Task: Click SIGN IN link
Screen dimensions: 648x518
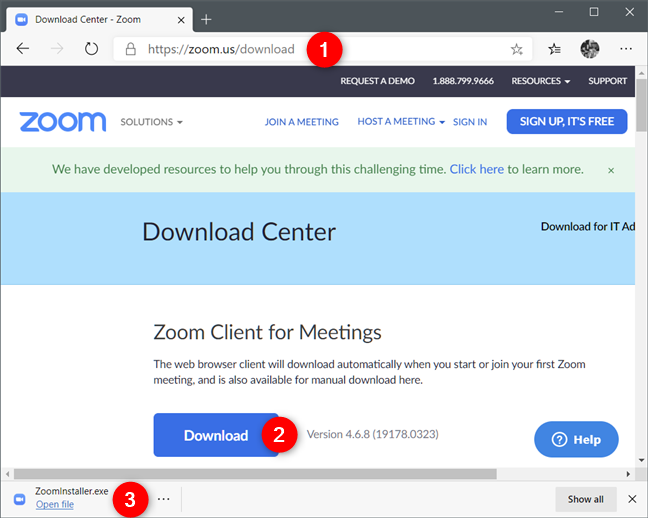Action: click(470, 122)
